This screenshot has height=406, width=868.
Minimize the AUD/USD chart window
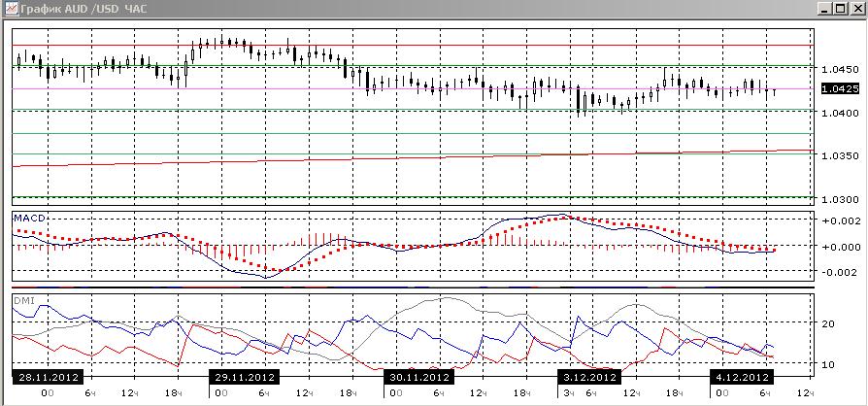tap(825, 9)
